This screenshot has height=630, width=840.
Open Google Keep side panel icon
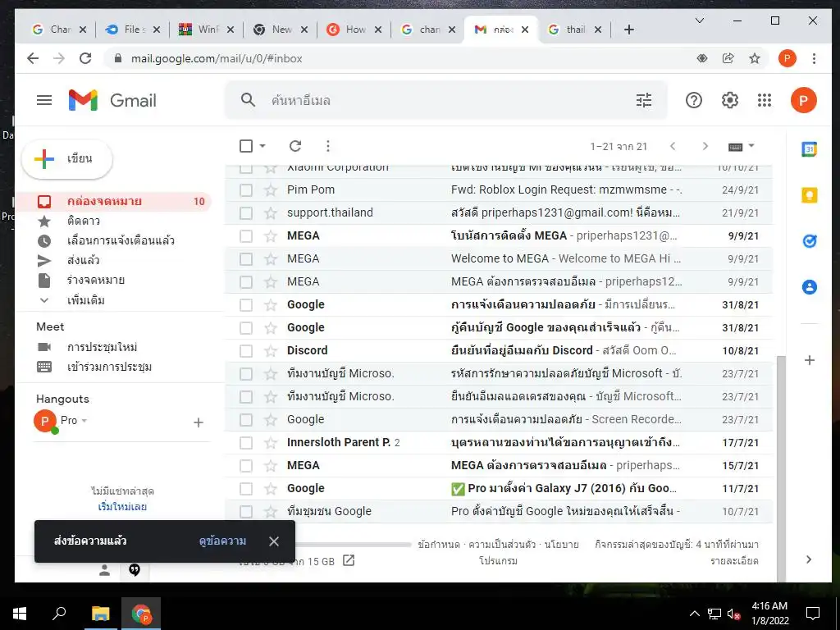pyautogui.click(x=810, y=195)
